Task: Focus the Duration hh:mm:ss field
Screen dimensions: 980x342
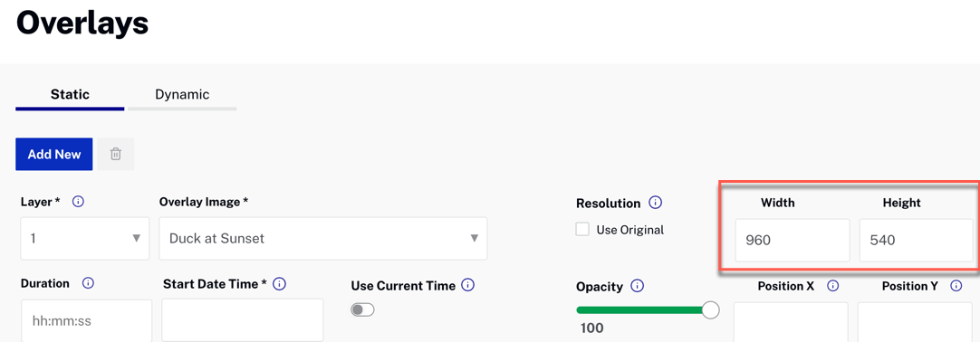Action: [x=87, y=321]
